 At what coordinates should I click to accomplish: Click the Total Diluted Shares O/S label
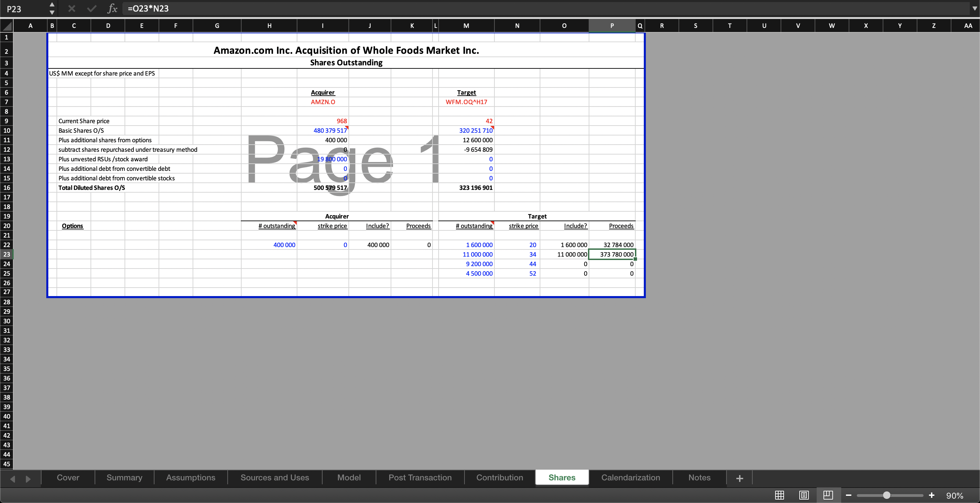(92, 188)
